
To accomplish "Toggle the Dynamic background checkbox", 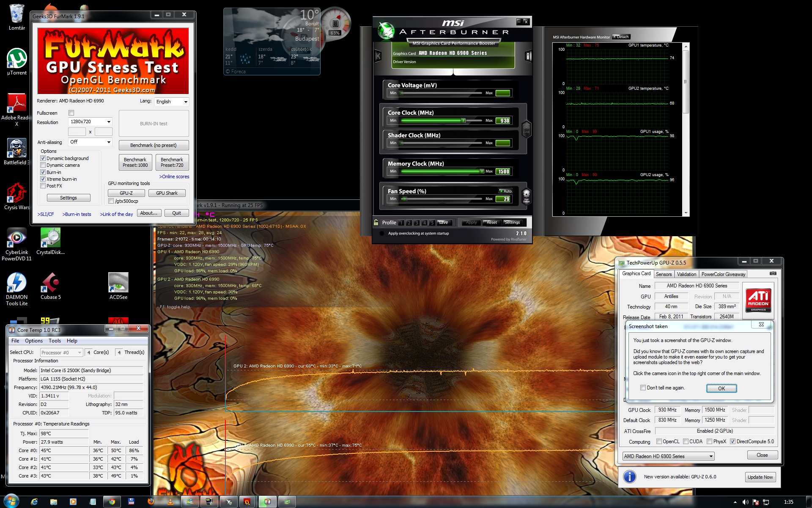I will click(43, 158).
